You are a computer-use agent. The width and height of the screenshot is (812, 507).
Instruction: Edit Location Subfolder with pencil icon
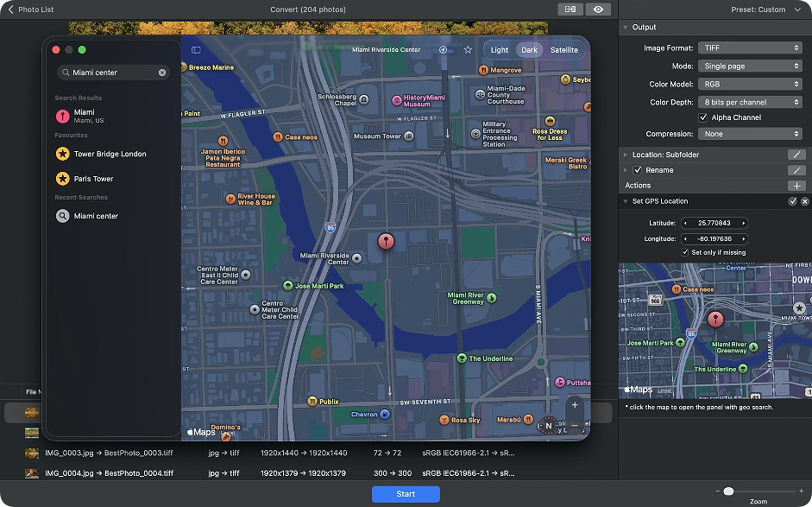click(796, 155)
